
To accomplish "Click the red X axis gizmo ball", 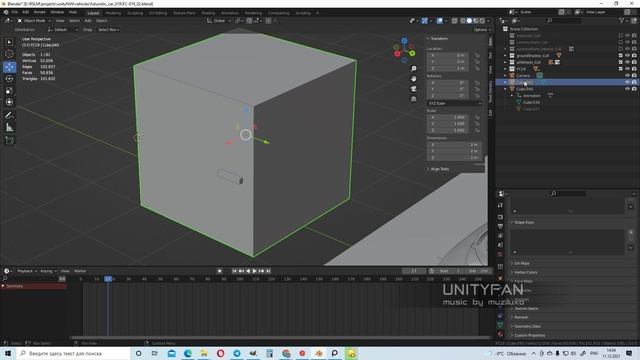I will pos(397,53).
